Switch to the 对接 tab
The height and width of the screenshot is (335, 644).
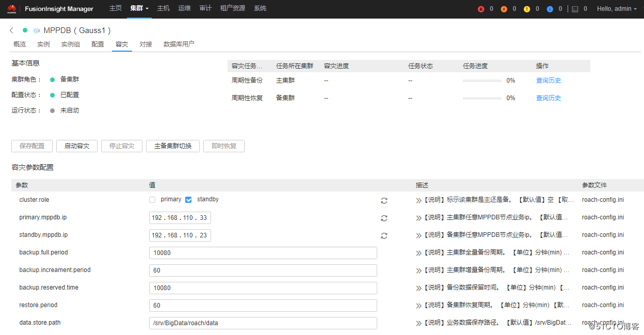146,44
